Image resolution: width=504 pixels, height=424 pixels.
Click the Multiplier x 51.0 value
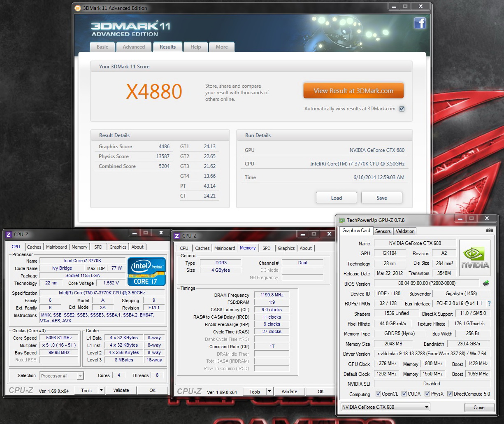point(59,345)
